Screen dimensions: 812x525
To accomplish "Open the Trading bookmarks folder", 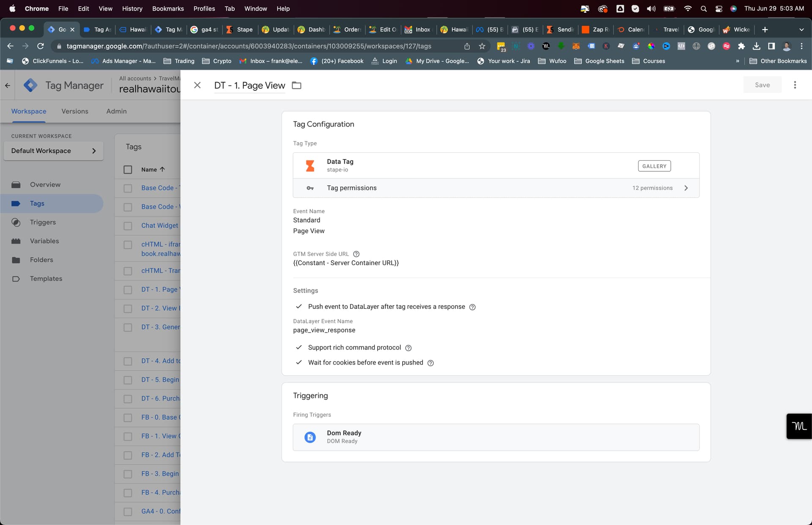I will pyautogui.click(x=179, y=61).
